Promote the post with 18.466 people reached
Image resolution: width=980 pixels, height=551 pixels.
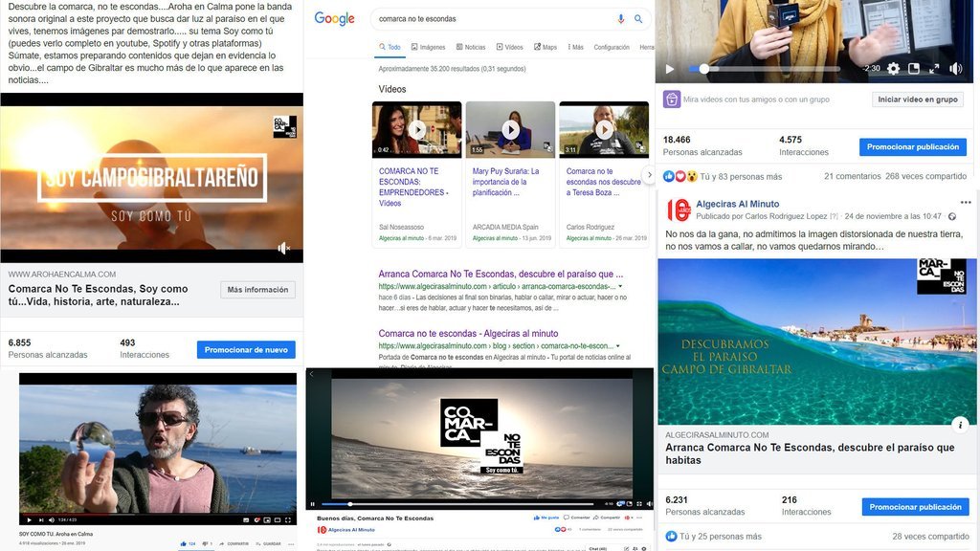[x=912, y=146]
